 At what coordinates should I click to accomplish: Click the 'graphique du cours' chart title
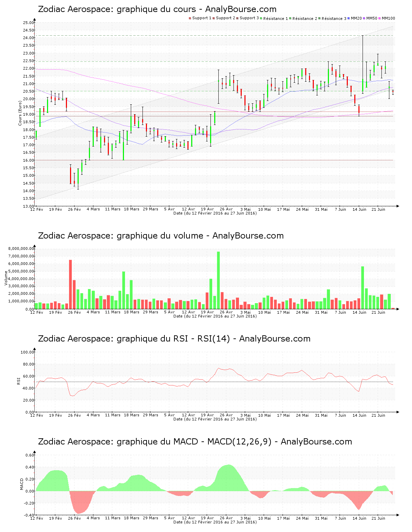click(157, 9)
